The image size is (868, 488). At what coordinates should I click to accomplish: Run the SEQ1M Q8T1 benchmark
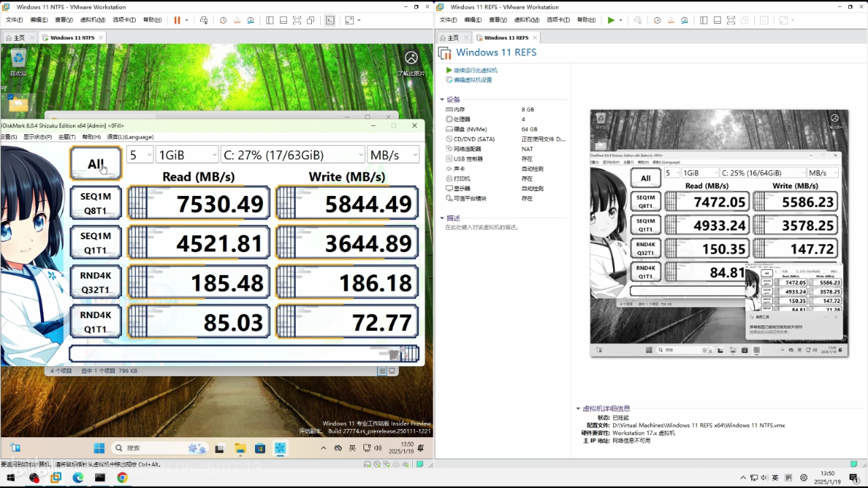[x=96, y=203]
